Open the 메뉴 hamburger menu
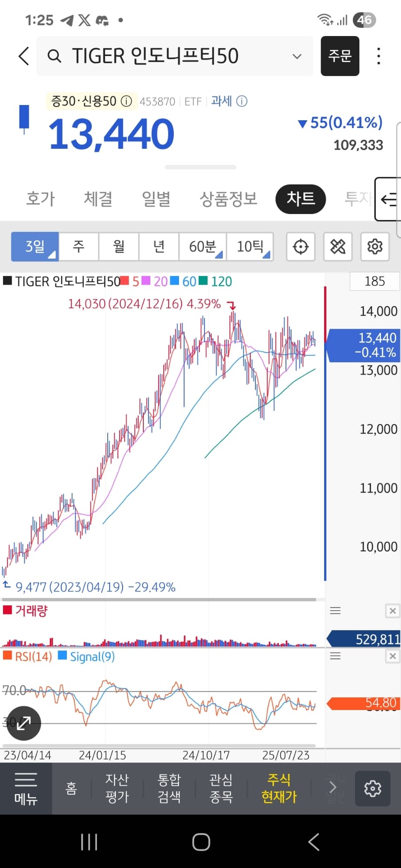 26,789
